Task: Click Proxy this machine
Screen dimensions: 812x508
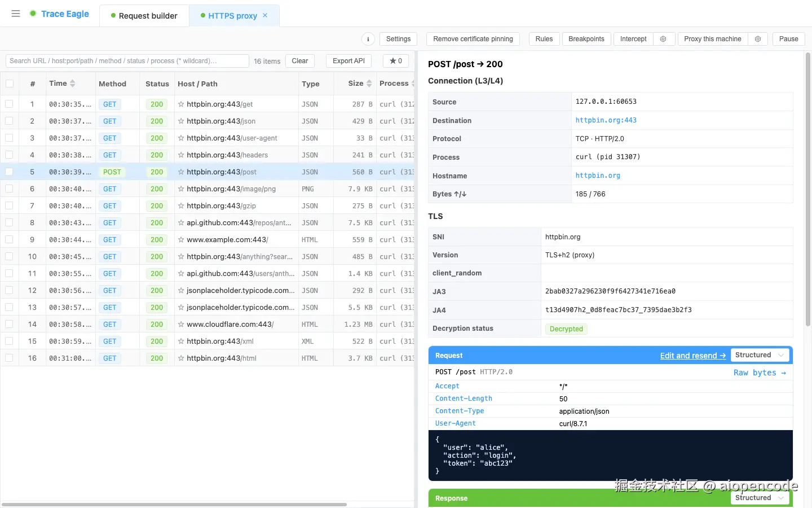Action: click(x=713, y=39)
